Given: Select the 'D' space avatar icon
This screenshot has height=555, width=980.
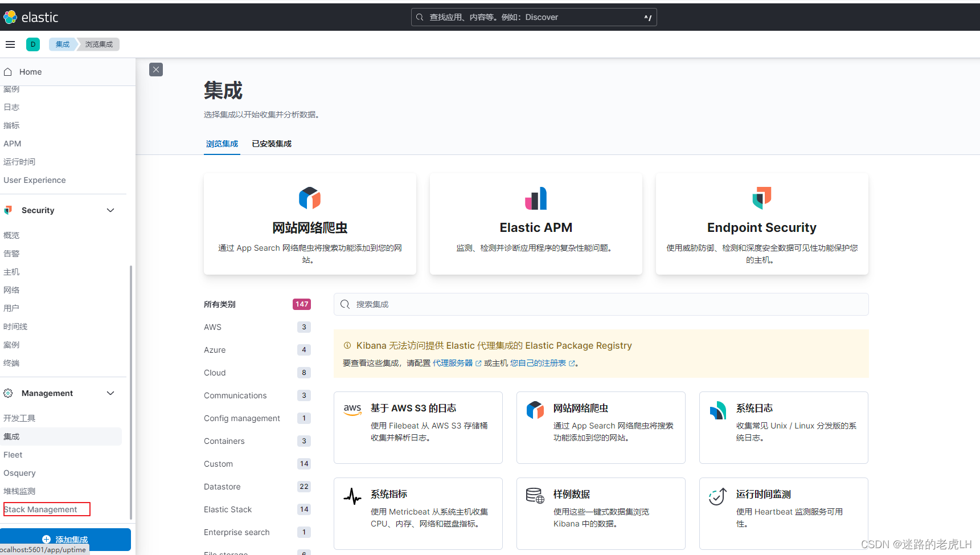Looking at the screenshot, I should coord(32,44).
